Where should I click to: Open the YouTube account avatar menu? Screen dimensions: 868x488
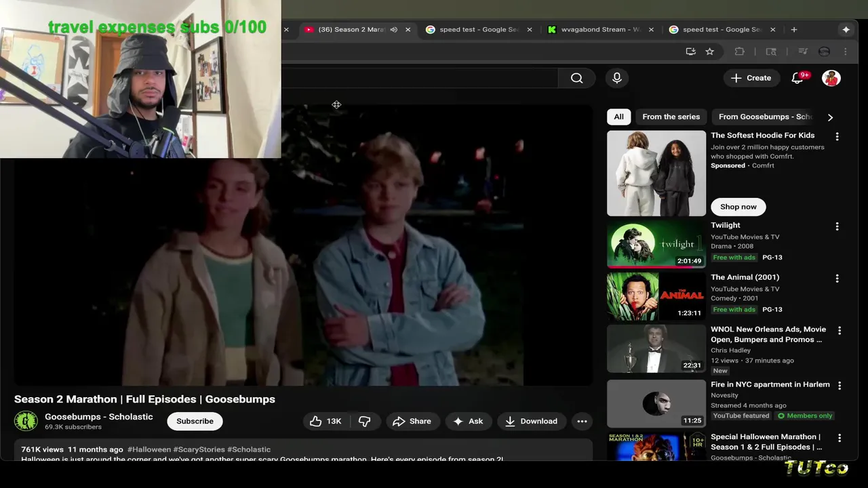831,78
